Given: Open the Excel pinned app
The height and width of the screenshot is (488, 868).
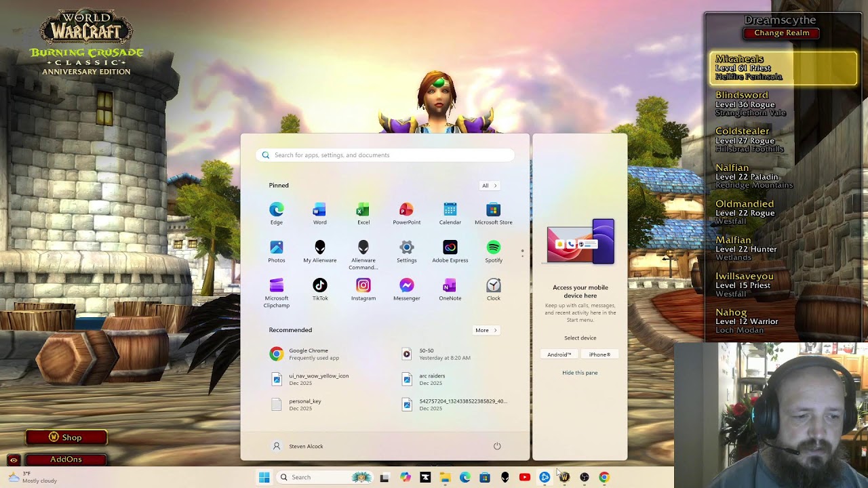Looking at the screenshot, I should [x=363, y=213].
